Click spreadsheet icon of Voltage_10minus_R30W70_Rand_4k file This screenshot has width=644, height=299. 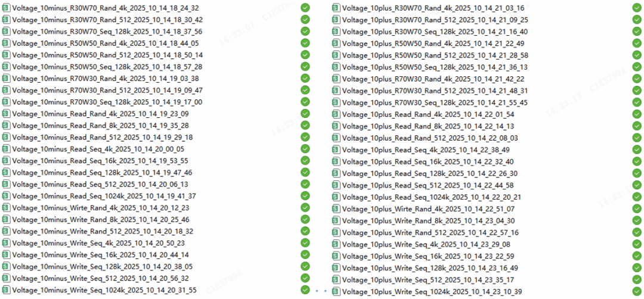6,7
